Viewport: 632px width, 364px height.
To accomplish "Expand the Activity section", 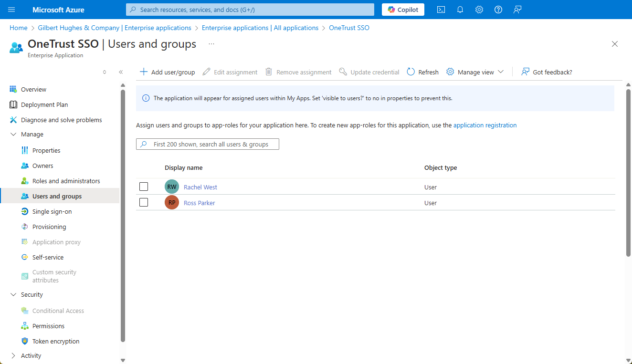I will [x=13, y=355].
